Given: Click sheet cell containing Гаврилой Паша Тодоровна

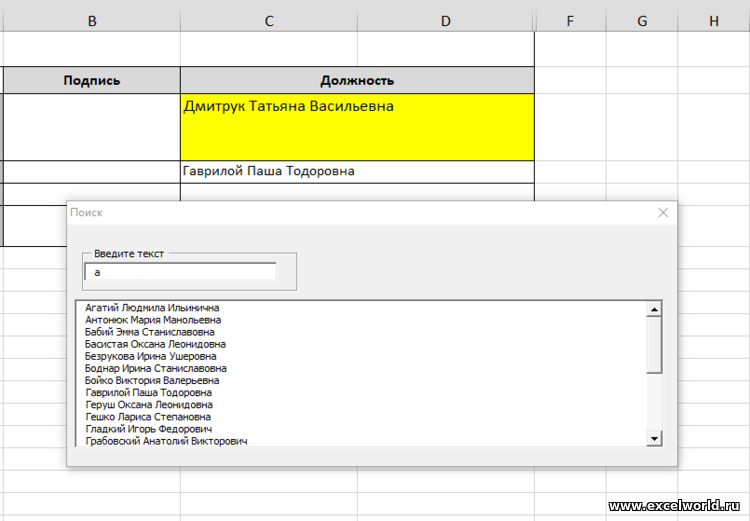Looking at the screenshot, I should pos(357,172).
